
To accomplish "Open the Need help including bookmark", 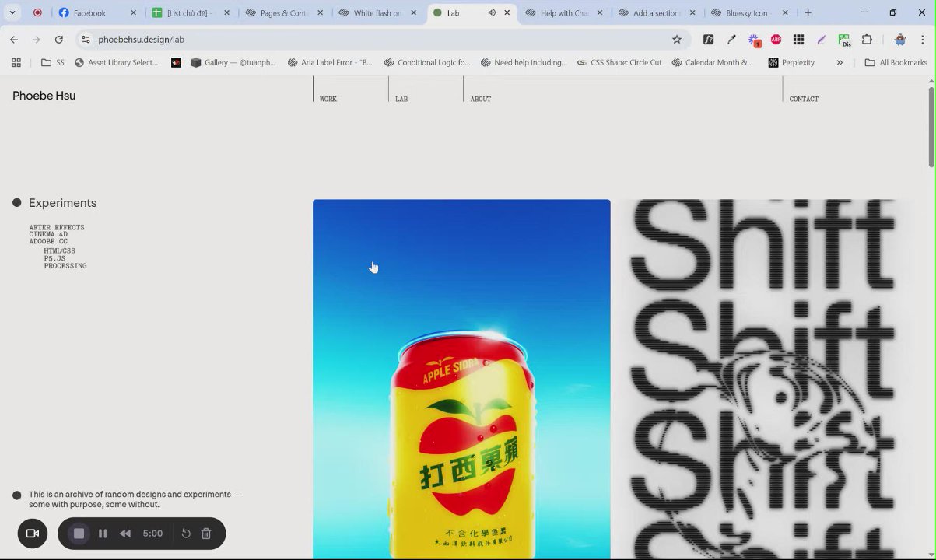I will pyautogui.click(x=524, y=62).
